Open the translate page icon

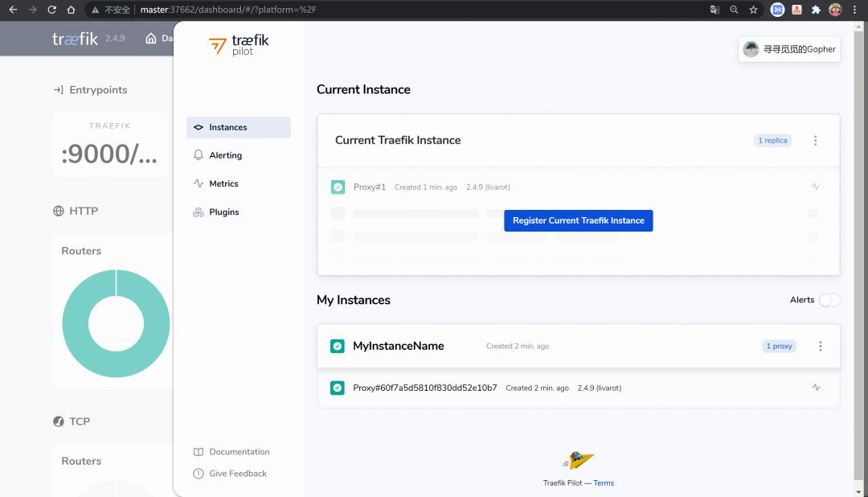(714, 10)
